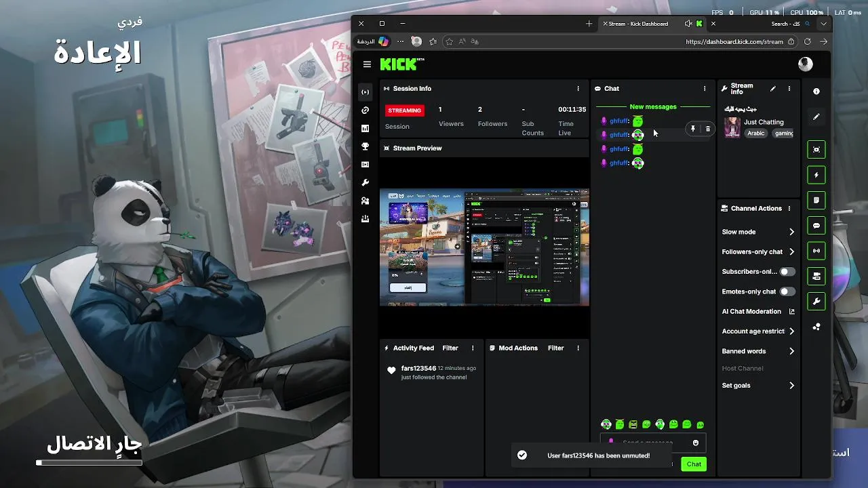Open the emoji picker in message box
This screenshot has height=488, width=868.
tap(696, 443)
